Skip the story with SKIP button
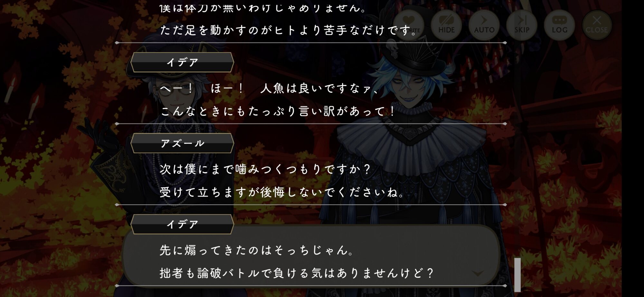This screenshot has width=644, height=297. (x=522, y=24)
